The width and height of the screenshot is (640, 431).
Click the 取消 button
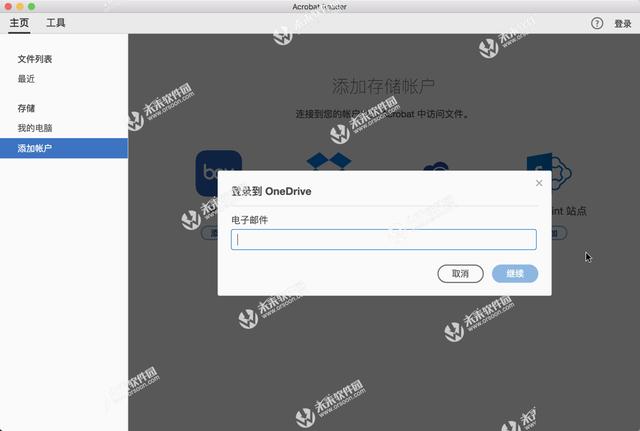[460, 274]
